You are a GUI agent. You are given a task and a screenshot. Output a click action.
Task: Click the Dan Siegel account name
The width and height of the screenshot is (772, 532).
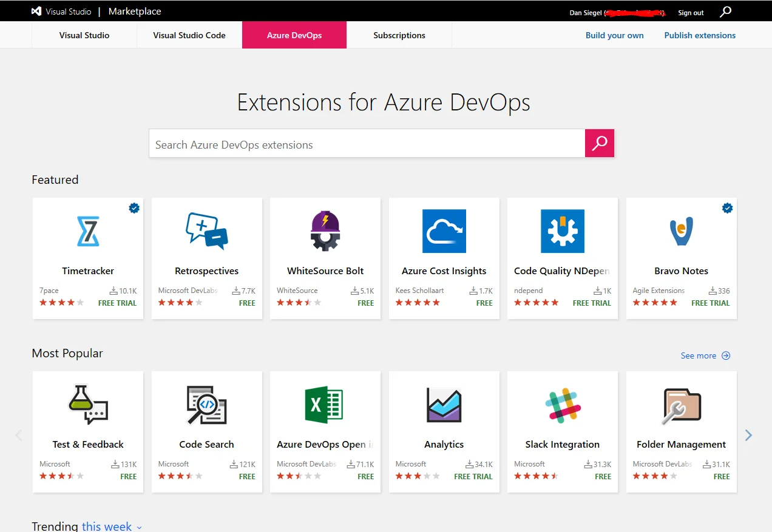pyautogui.click(x=586, y=13)
